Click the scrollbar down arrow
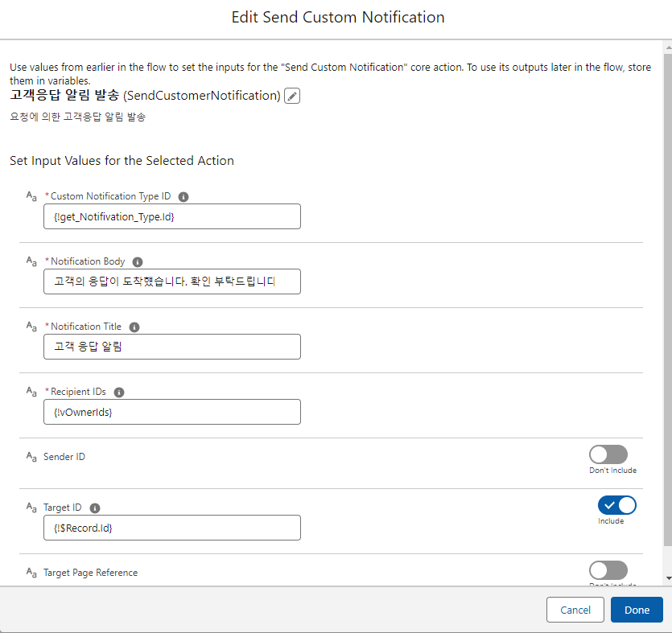The width and height of the screenshot is (672, 633). (x=668, y=578)
